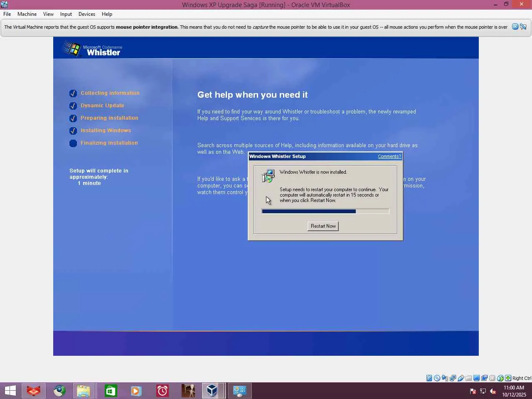Click the Right Ctrl host key label
Viewport: 532px width, 399px height.
[522, 378]
